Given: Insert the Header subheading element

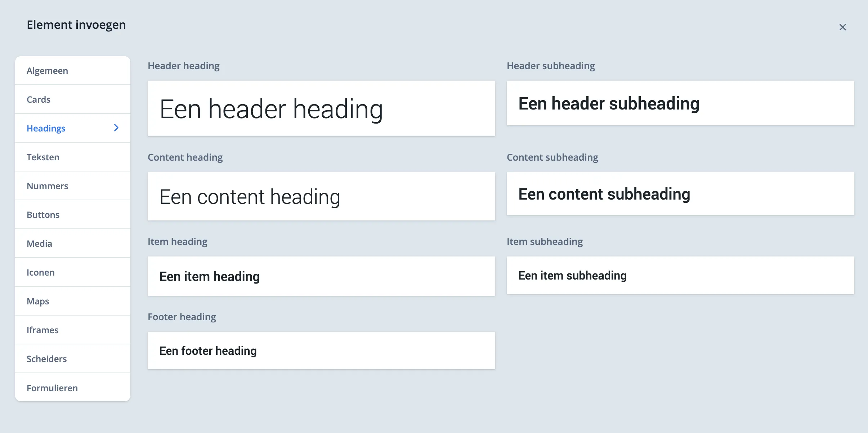Looking at the screenshot, I should 680,103.
